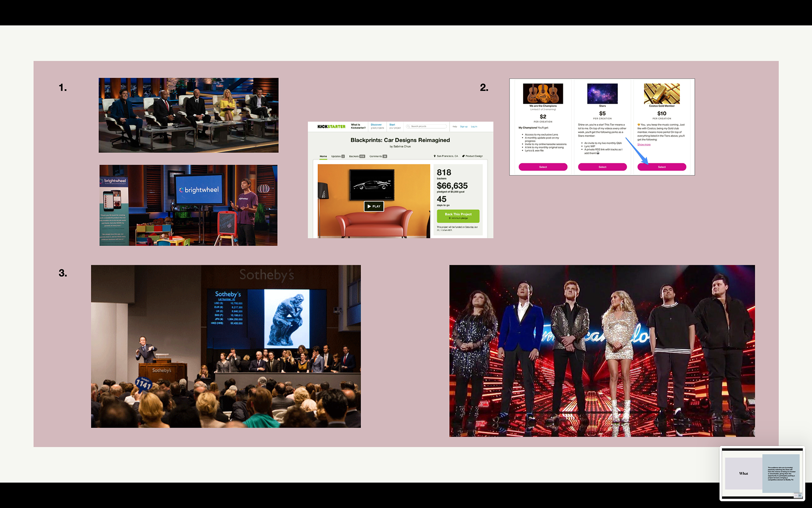Click the Kickstarter Home tab
Screen dimensions: 812x508
[x=323, y=156]
